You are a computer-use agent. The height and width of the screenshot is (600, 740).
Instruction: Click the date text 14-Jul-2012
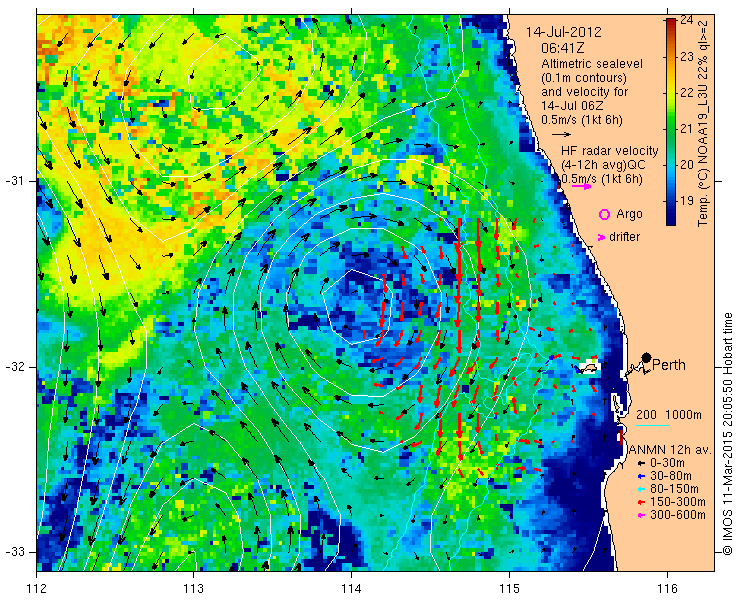click(564, 32)
